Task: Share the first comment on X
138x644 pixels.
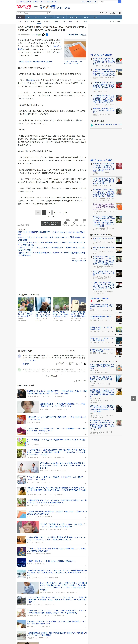Action: [x=85, y=364]
